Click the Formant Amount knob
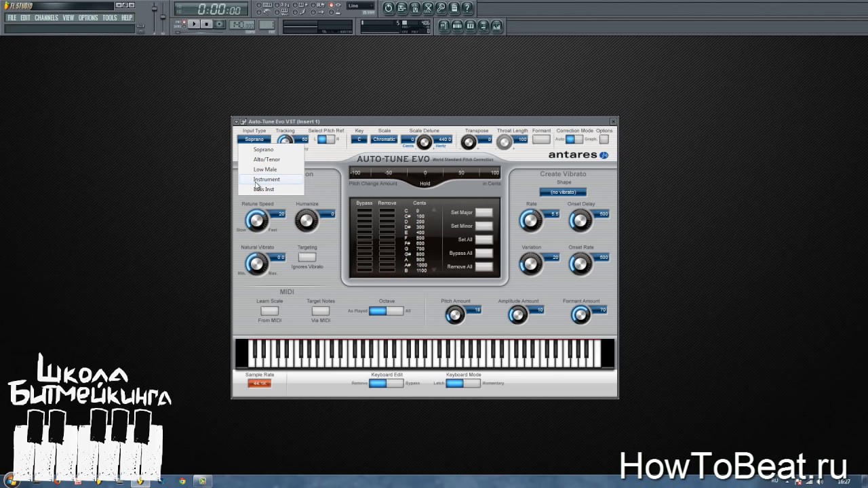868x488 pixels. click(x=580, y=314)
